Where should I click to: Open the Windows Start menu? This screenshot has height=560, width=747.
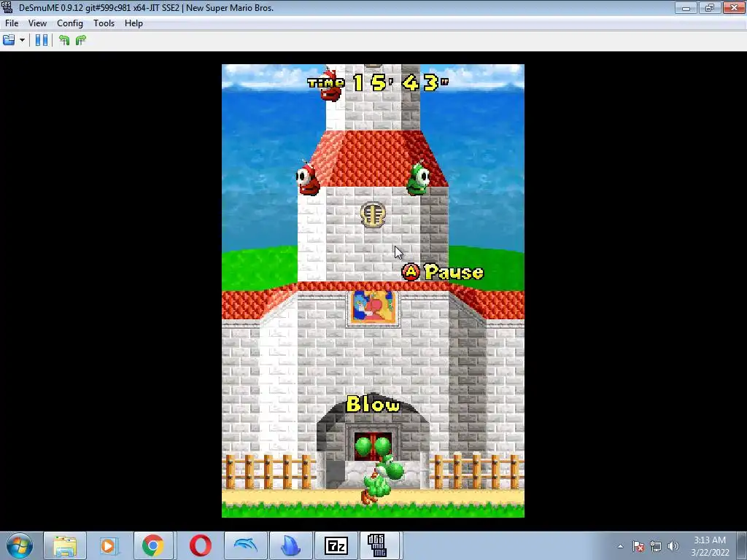pyautogui.click(x=20, y=545)
